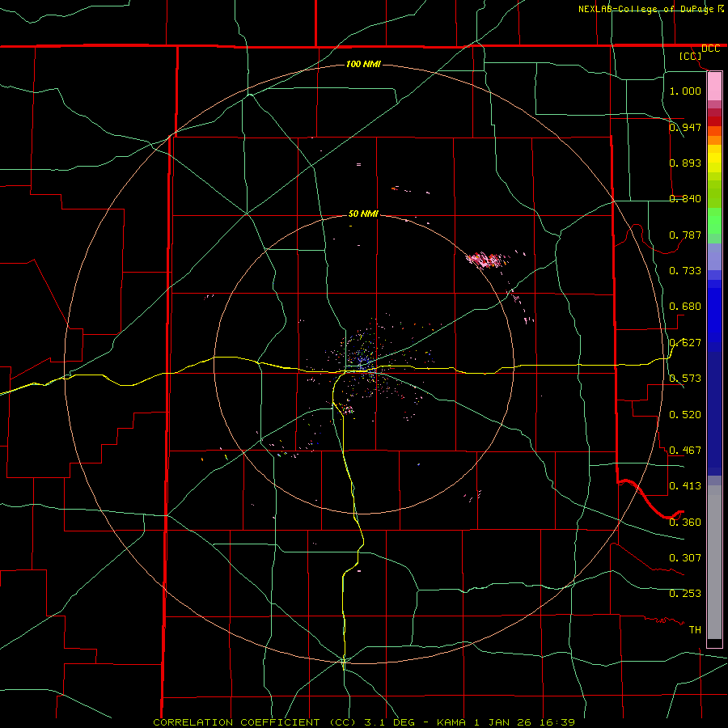Select the 0.787 legend value
This screenshot has height=728, width=728.
(685, 235)
